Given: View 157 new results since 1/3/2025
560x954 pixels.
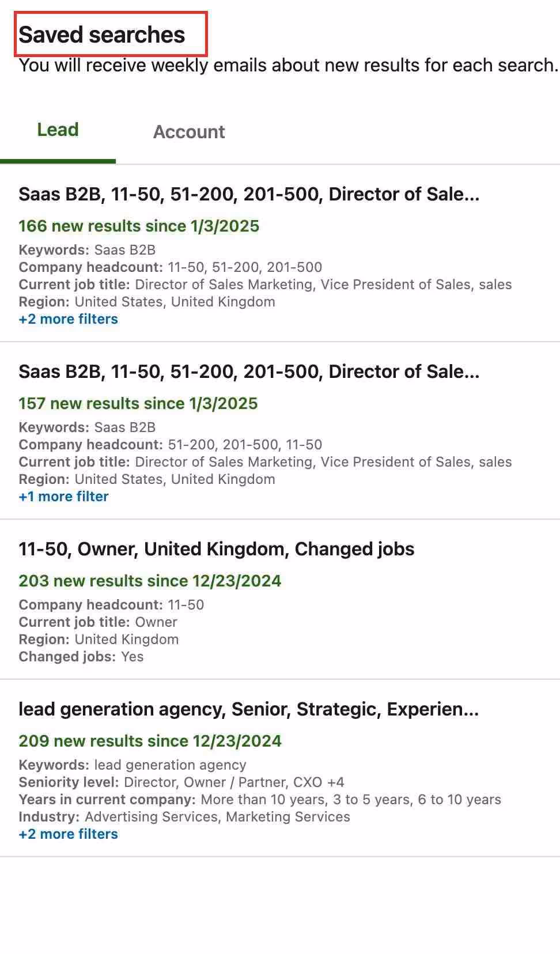Looking at the screenshot, I should coord(138,403).
